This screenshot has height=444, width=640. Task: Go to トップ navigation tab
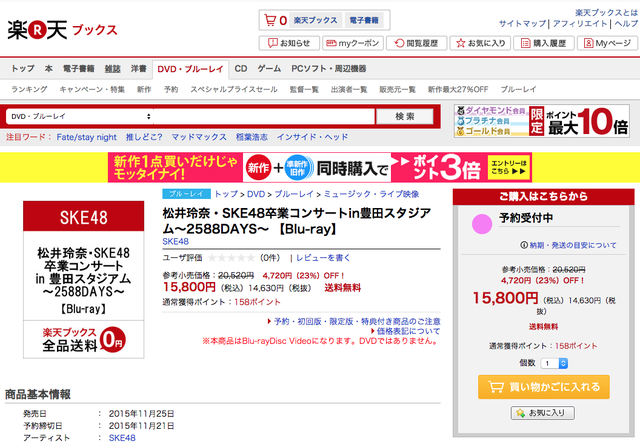[x=23, y=69]
